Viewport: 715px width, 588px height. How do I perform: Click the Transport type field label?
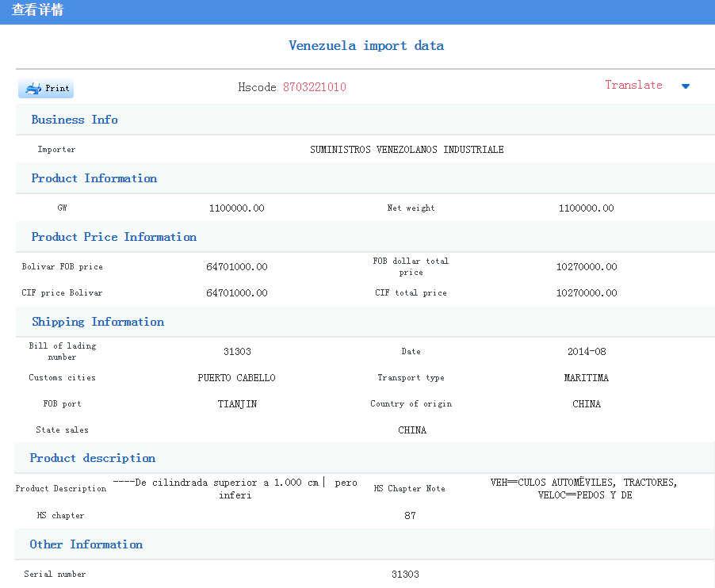(x=411, y=378)
